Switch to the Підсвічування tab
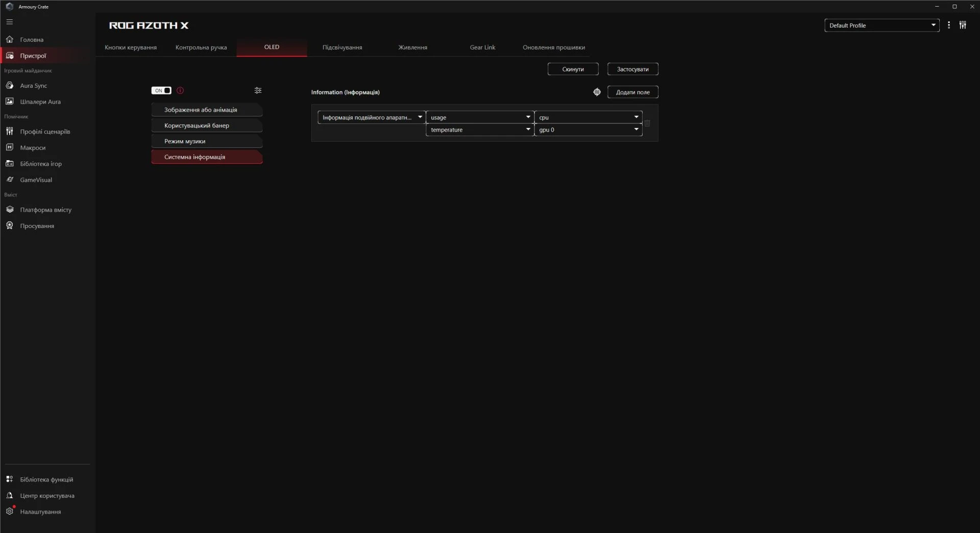This screenshot has height=533, width=980. (x=342, y=47)
